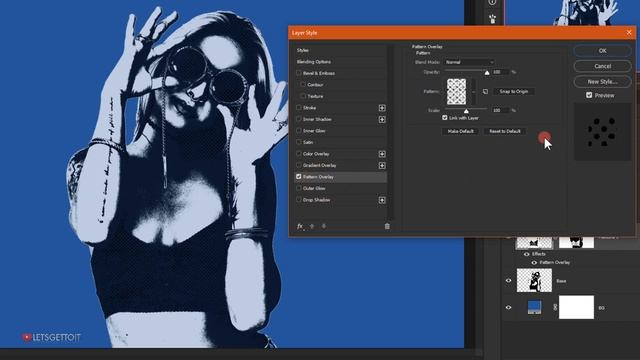Add another Inner Shadow with plus icon
Image resolution: width=640 pixels, height=360 pixels.
(382, 119)
